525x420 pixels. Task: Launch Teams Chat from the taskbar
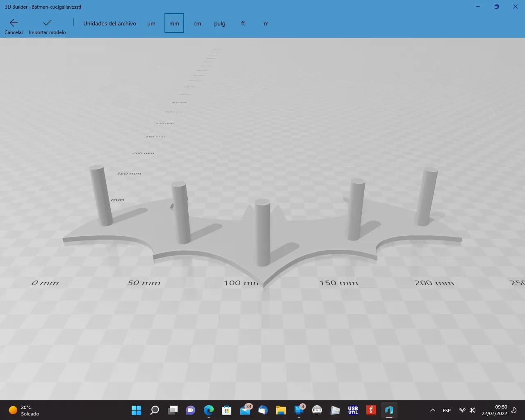tap(191, 410)
